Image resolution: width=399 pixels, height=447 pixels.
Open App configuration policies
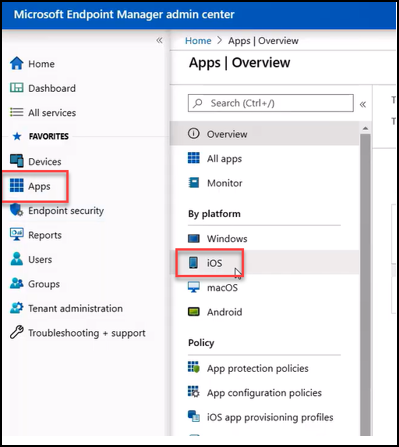[265, 392]
